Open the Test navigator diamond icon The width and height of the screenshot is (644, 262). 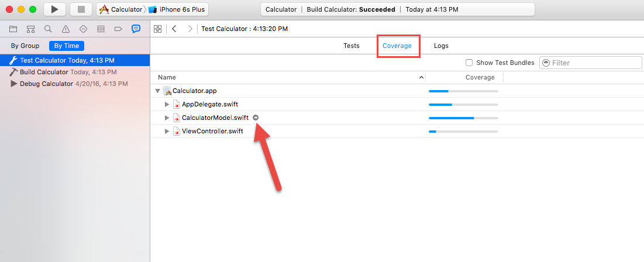pos(84,29)
